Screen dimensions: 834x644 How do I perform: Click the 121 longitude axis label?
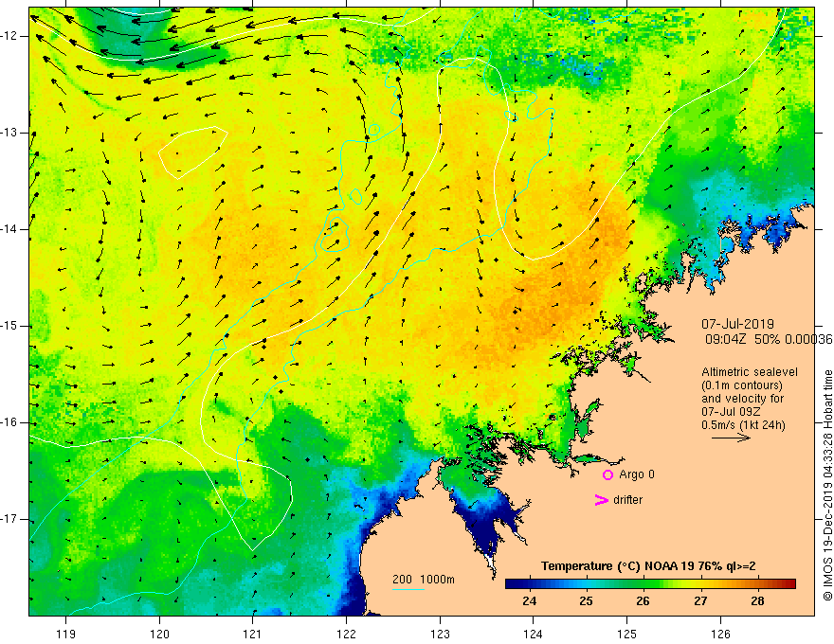253,634
